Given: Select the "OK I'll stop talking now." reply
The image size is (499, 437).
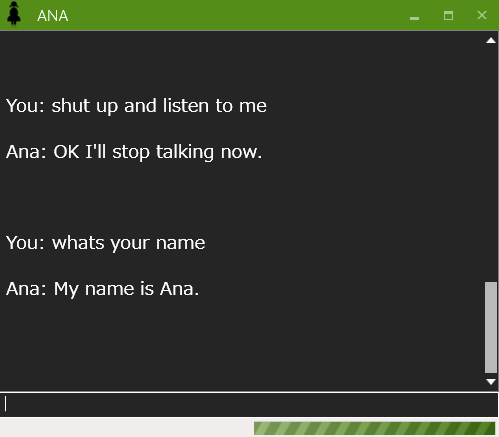Looking at the screenshot, I should [158, 152].
